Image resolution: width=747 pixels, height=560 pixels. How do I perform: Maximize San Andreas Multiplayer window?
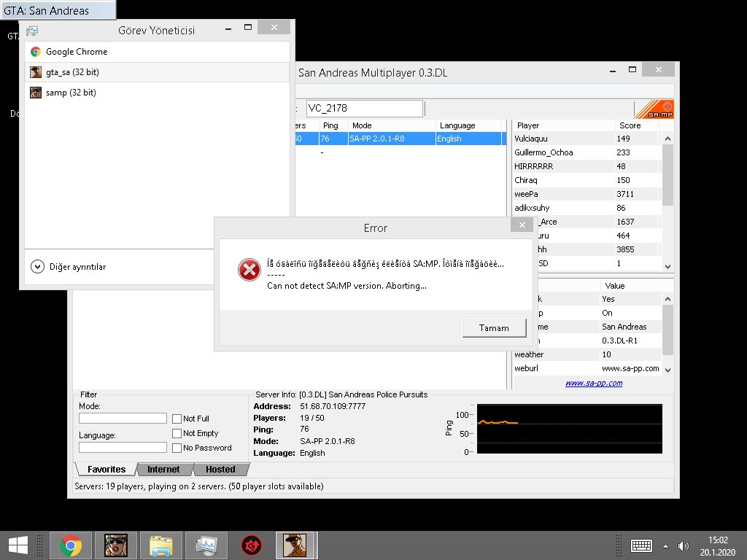[632, 69]
